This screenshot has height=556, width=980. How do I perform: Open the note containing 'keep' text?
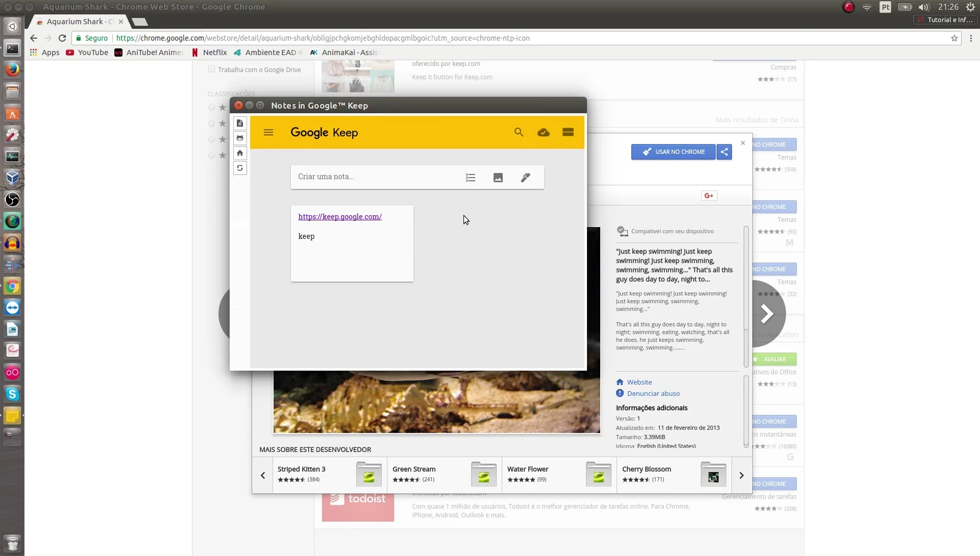pyautogui.click(x=352, y=244)
